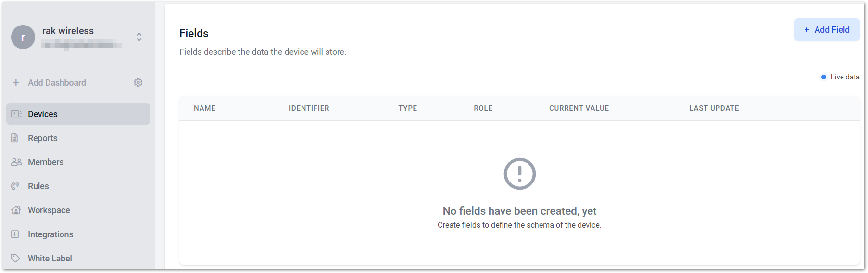Click the Members people icon

[16, 162]
